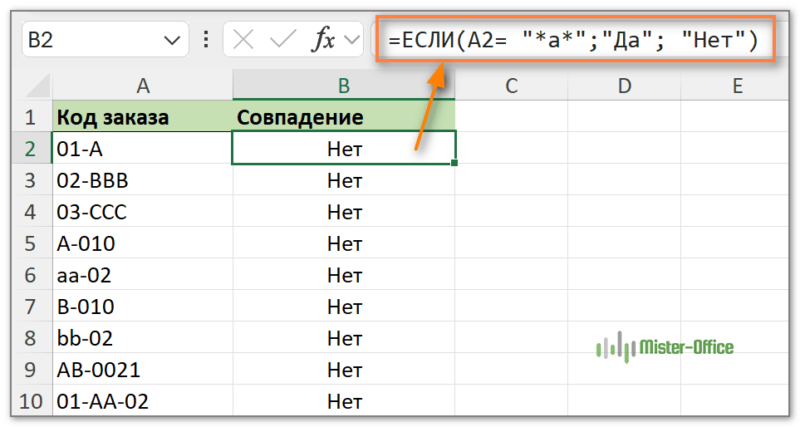
Task: Click the "Совпадение" header cell
Action: pos(343,118)
